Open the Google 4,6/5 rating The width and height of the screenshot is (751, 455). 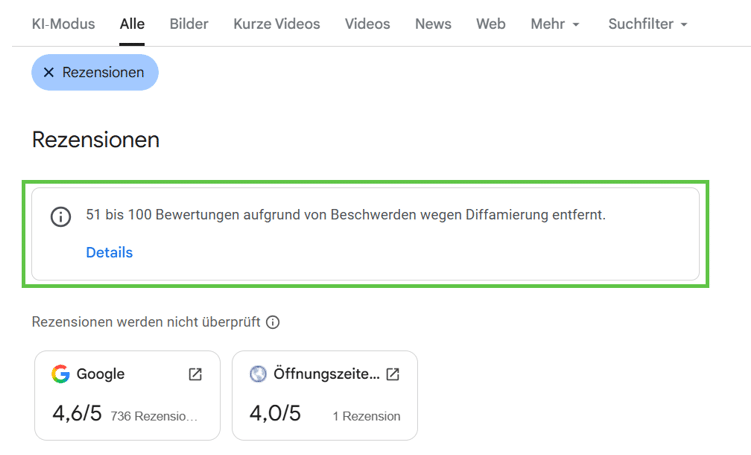tap(77, 413)
